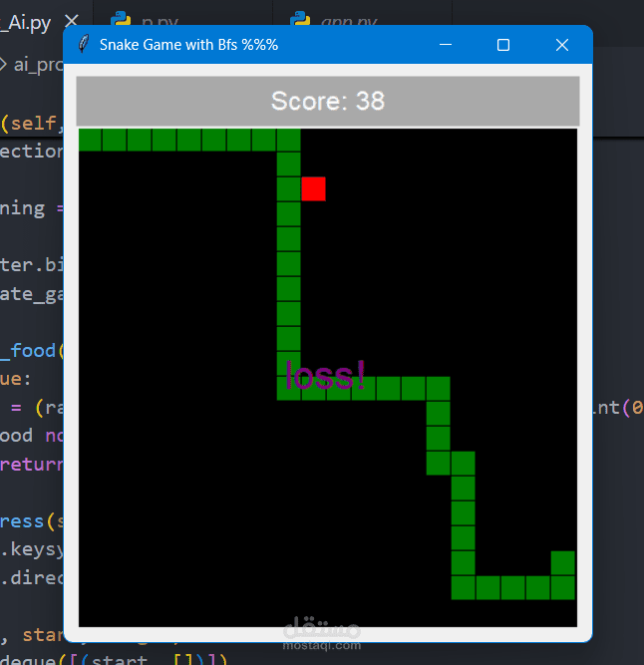This screenshot has width=644, height=665.
Task: Maximize the Snake Game with Bfs window
Action: tap(503, 45)
